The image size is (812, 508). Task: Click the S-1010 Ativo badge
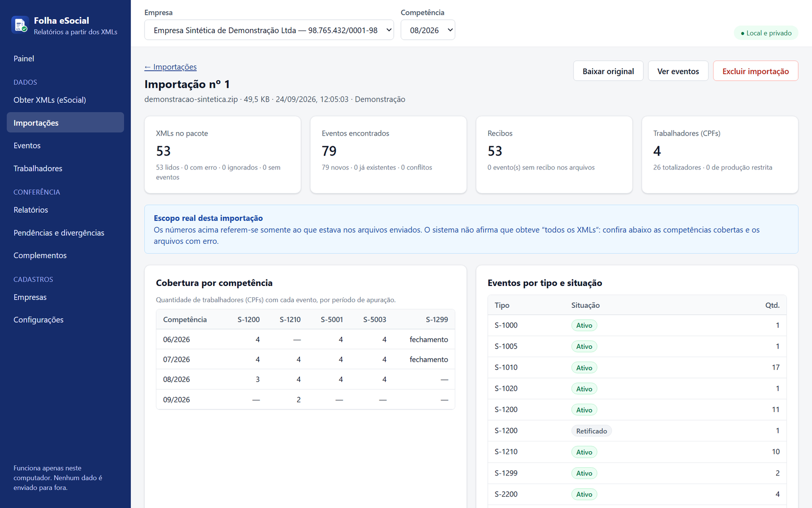(584, 368)
